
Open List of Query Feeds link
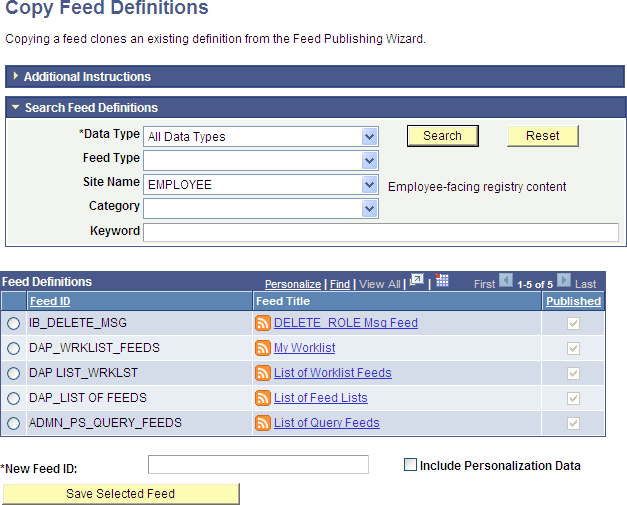click(x=327, y=423)
